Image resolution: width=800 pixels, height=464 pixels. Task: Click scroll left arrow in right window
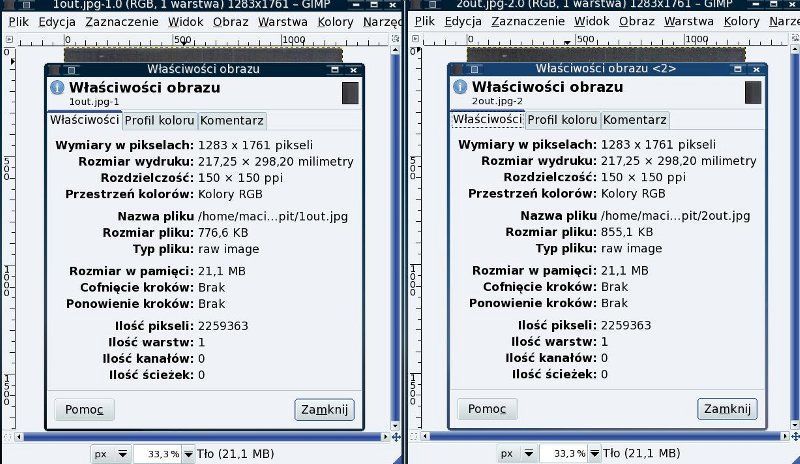[x=426, y=436]
